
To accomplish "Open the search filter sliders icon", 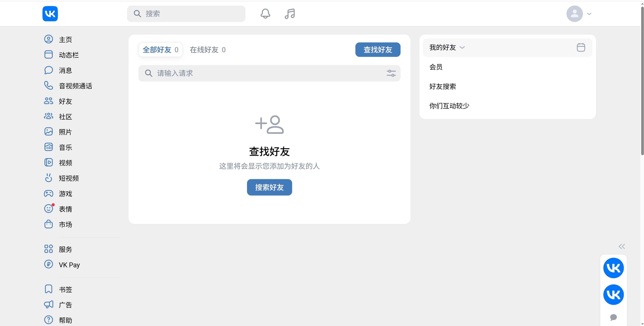I will pyautogui.click(x=391, y=73).
